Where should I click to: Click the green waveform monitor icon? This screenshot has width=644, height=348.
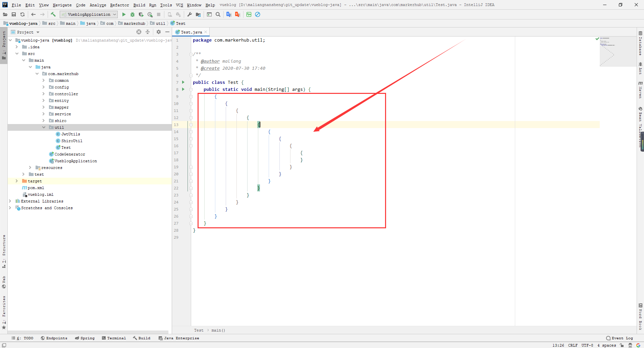pos(249,14)
